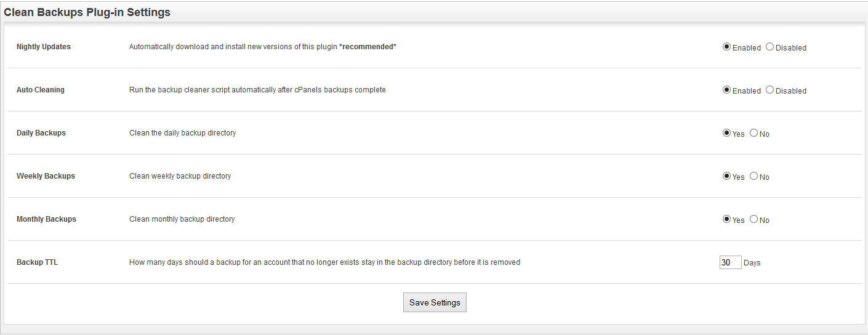Enable Auto Cleaning radio option
Screen dimensions: 868x335
point(726,90)
